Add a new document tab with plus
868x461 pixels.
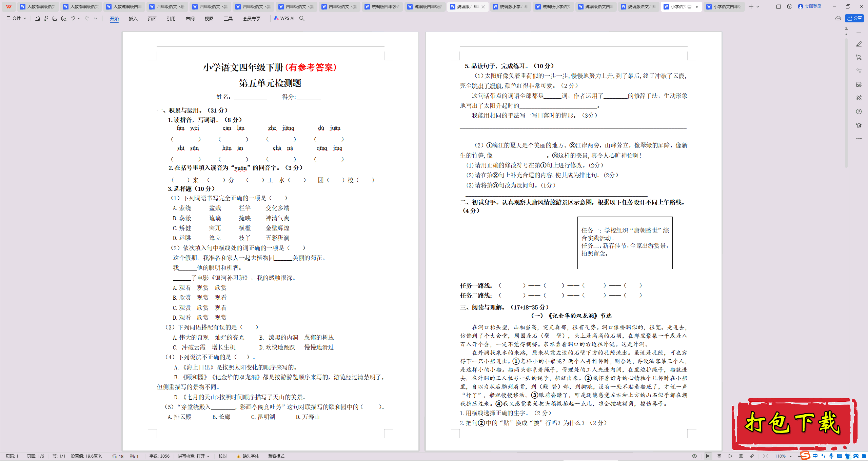coord(751,7)
